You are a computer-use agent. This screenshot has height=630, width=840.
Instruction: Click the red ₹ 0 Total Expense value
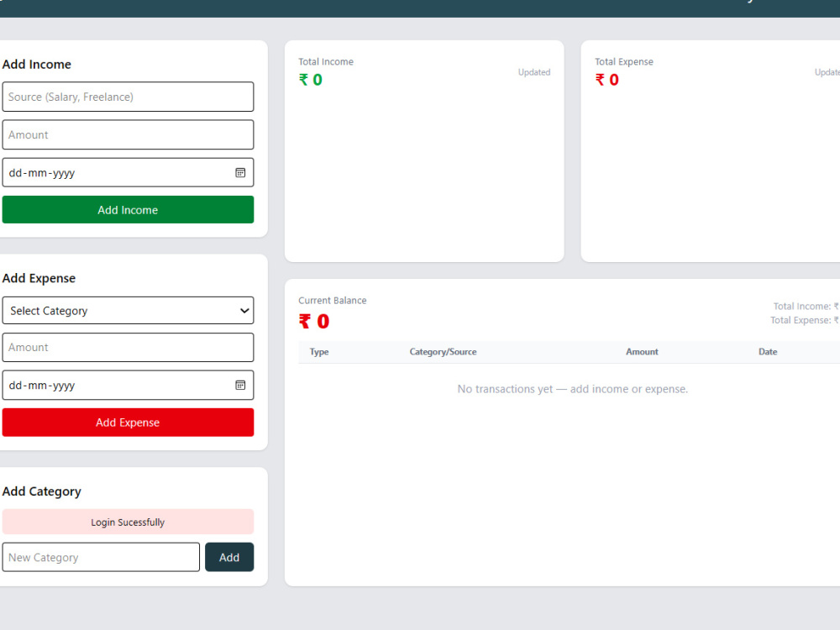click(607, 80)
